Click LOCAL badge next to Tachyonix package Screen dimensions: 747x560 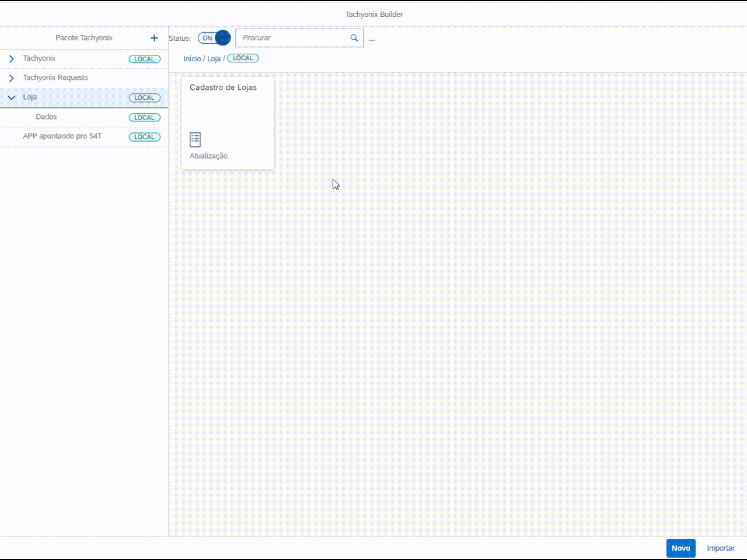pos(144,59)
